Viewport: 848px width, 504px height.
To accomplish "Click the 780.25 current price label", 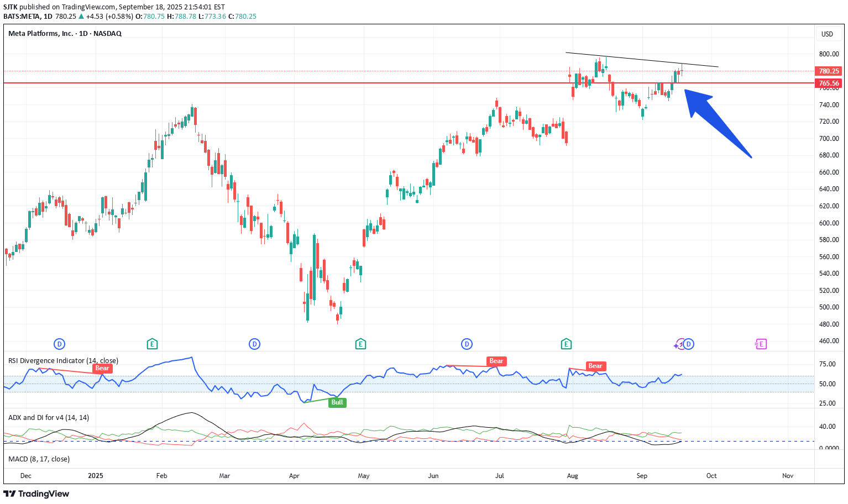I will coord(829,71).
